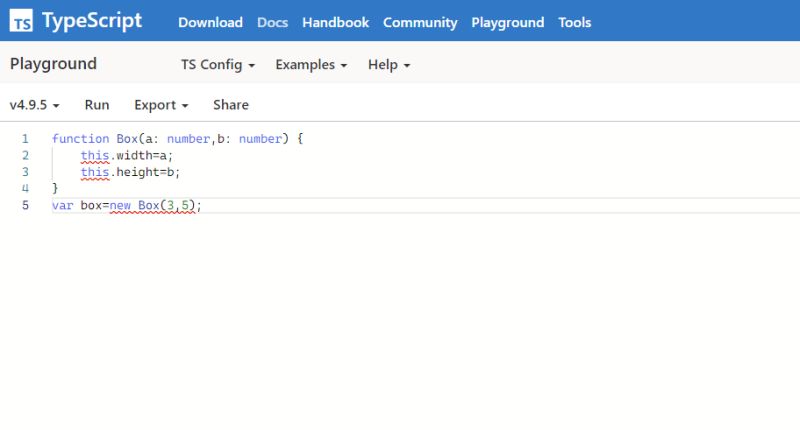Click 'Box' function name on line 1
Screen dimensions: 800x430
coord(127,139)
